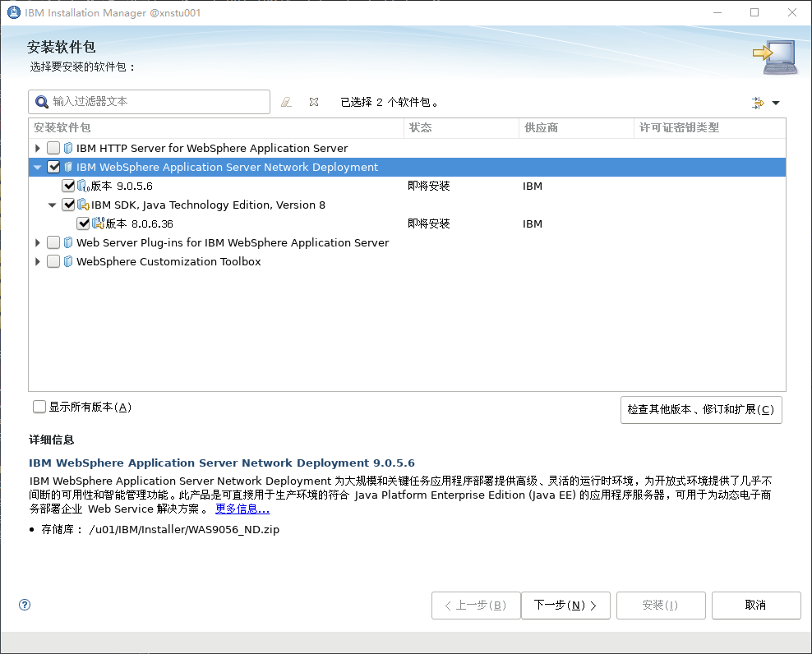The width and height of the screenshot is (812, 654).
Task: Click the repository path WAS9056_ND.zip text
Action: (x=184, y=530)
